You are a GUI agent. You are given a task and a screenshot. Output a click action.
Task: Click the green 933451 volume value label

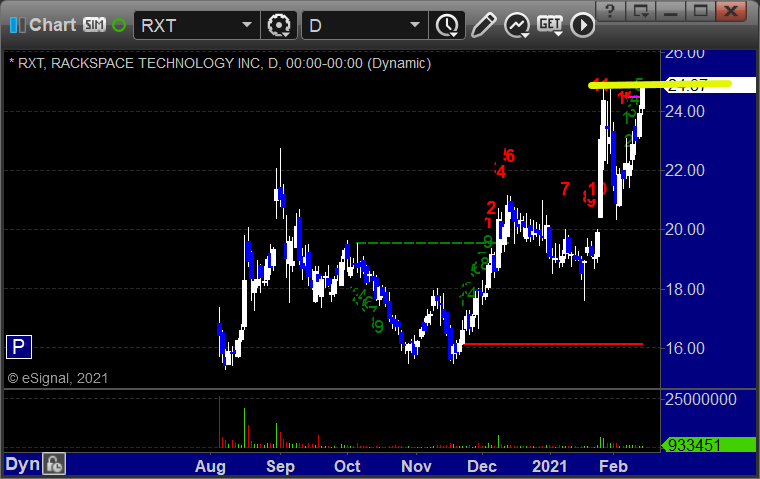(710, 445)
